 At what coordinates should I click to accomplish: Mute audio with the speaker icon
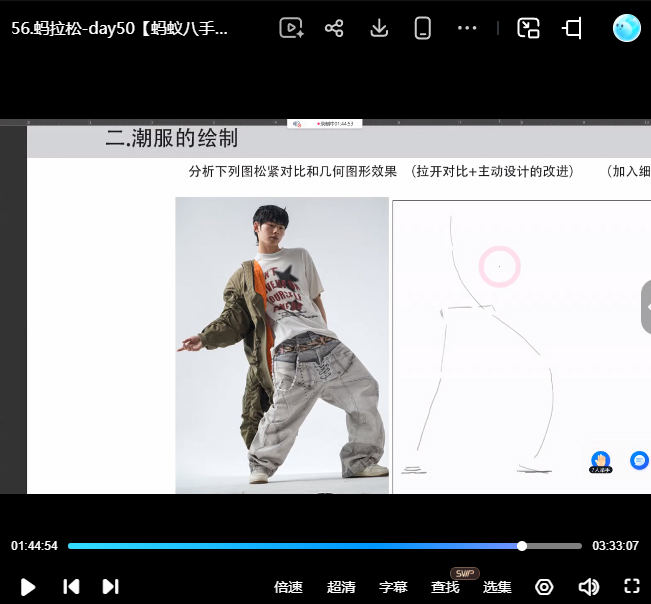(x=588, y=587)
